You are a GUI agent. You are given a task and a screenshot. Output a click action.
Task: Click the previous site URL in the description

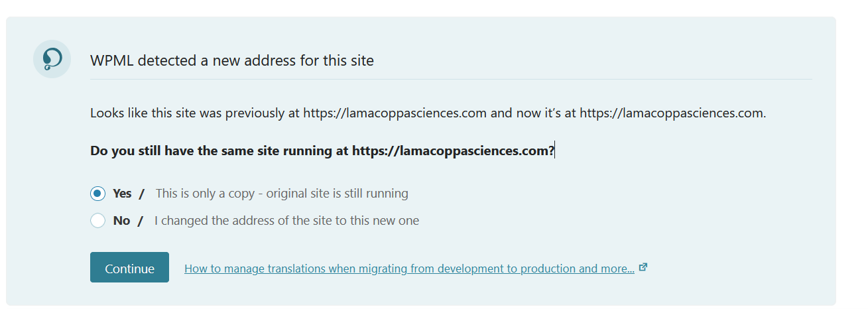point(395,113)
